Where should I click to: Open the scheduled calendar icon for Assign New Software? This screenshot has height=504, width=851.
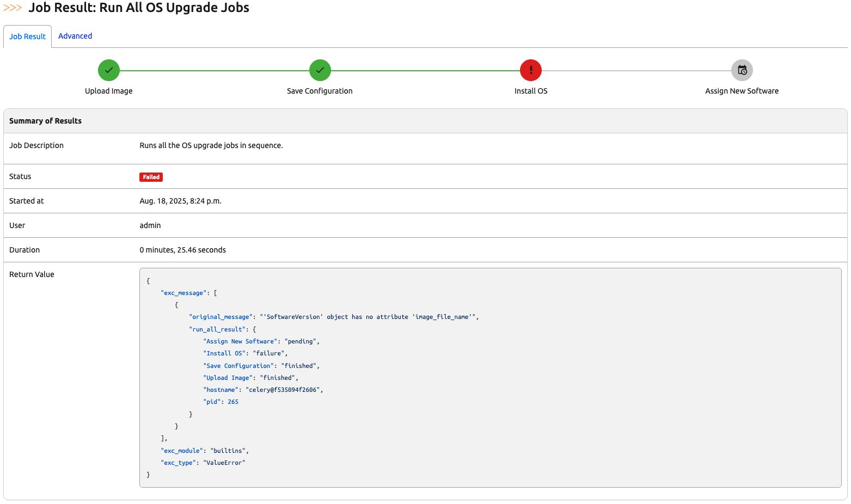pos(742,70)
